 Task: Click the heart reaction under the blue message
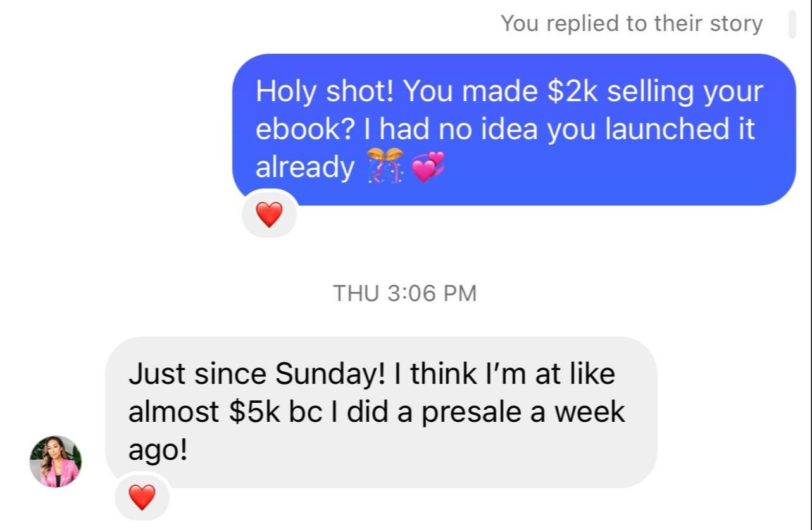tap(270, 216)
